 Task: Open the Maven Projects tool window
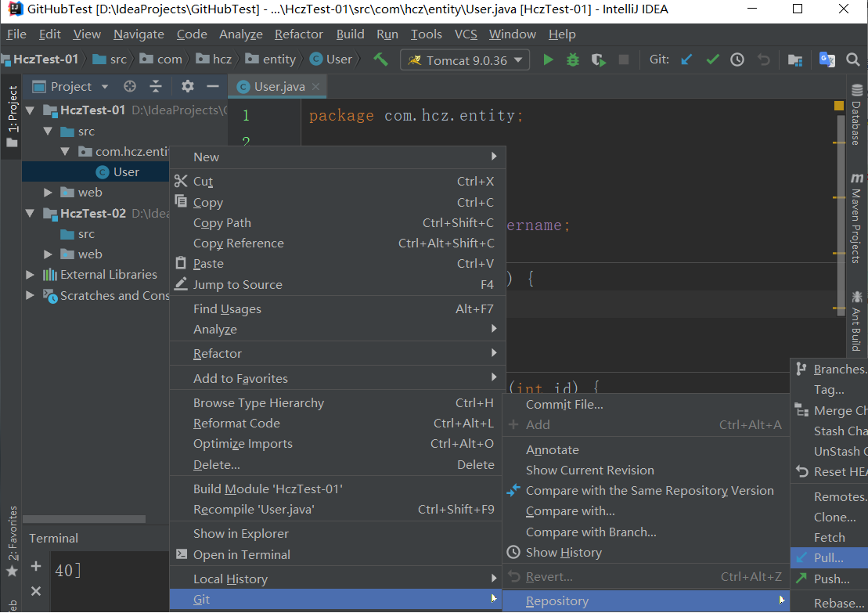[x=856, y=218]
